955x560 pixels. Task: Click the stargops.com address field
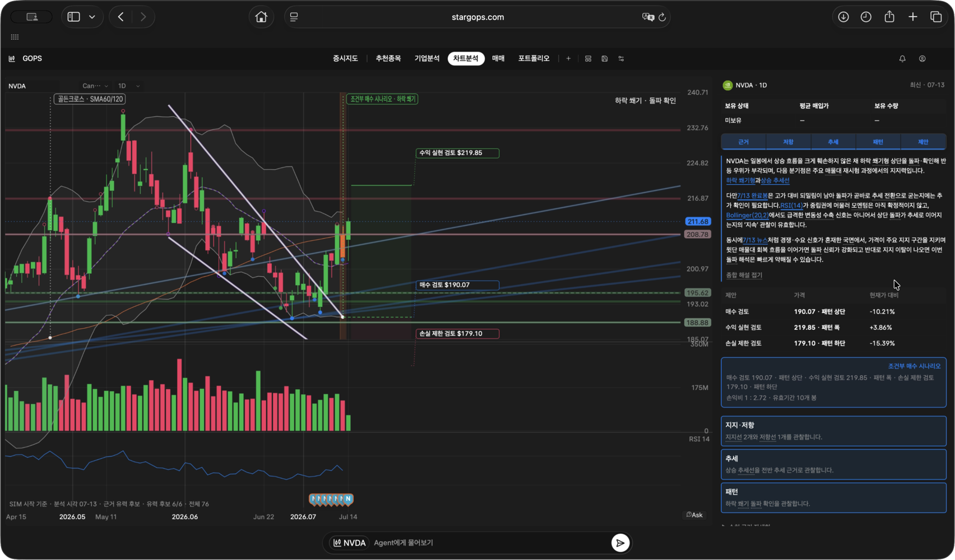tap(477, 17)
